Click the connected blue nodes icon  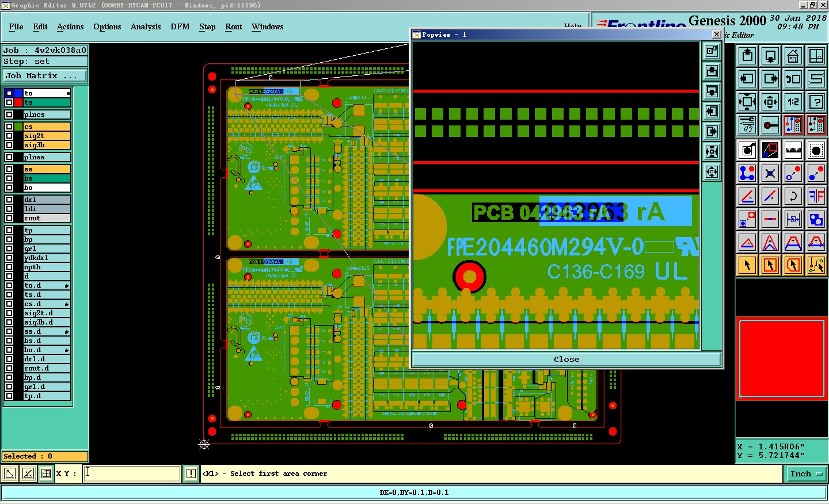pos(747,173)
